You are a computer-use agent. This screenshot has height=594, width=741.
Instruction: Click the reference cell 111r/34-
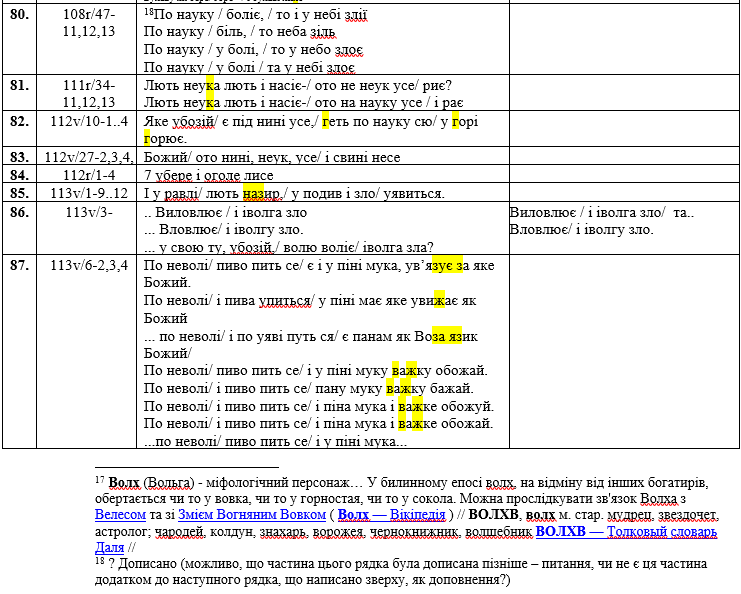pyautogui.click(x=89, y=85)
